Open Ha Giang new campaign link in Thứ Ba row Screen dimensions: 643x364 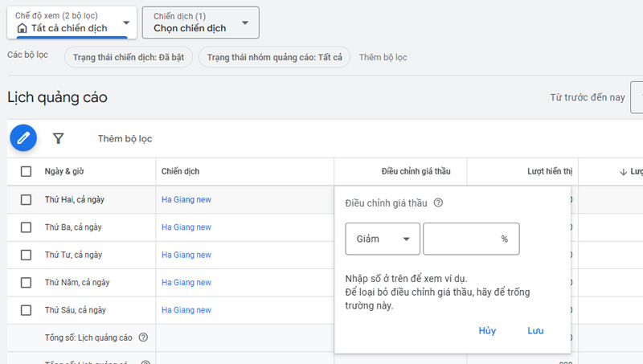[186, 227]
